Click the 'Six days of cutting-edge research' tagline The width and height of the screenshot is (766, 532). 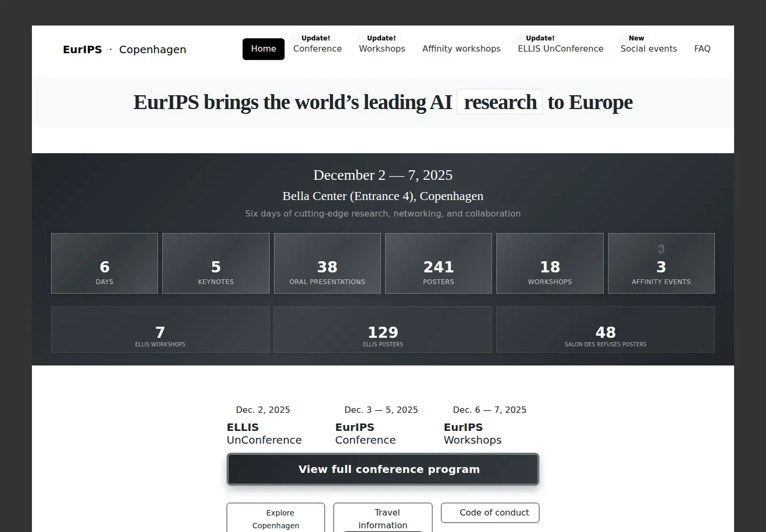pos(383,213)
